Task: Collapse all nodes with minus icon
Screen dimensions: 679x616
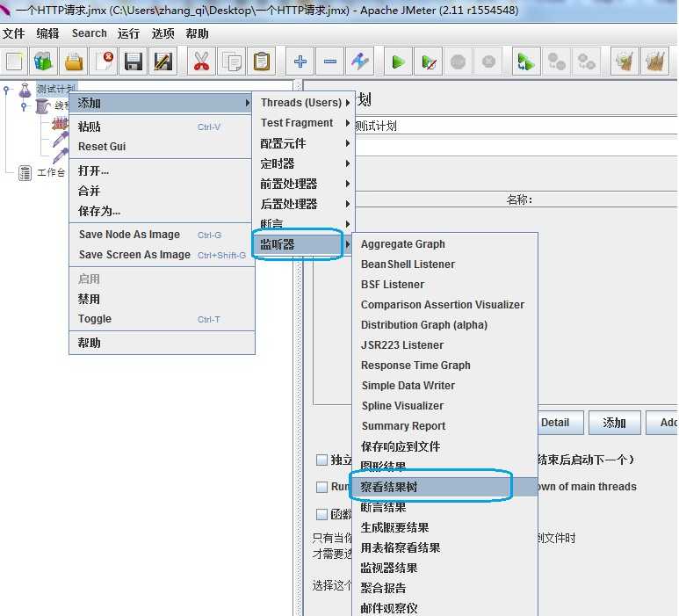Action: click(330, 62)
